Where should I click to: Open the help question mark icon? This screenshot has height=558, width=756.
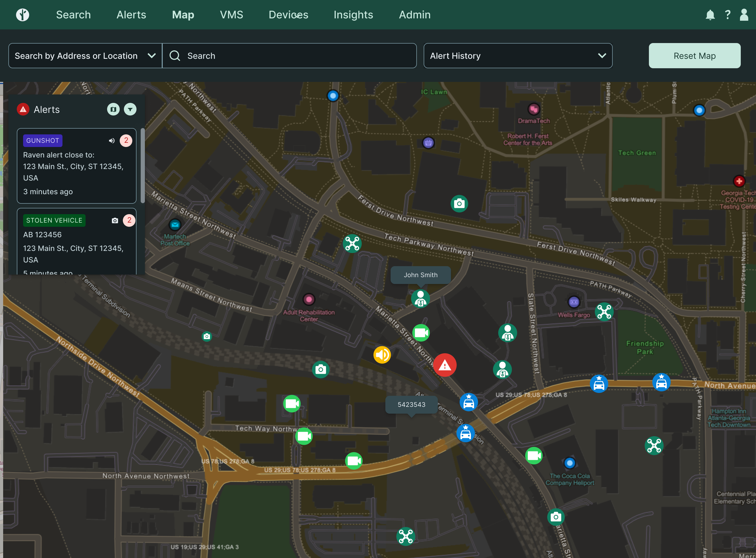coord(728,15)
